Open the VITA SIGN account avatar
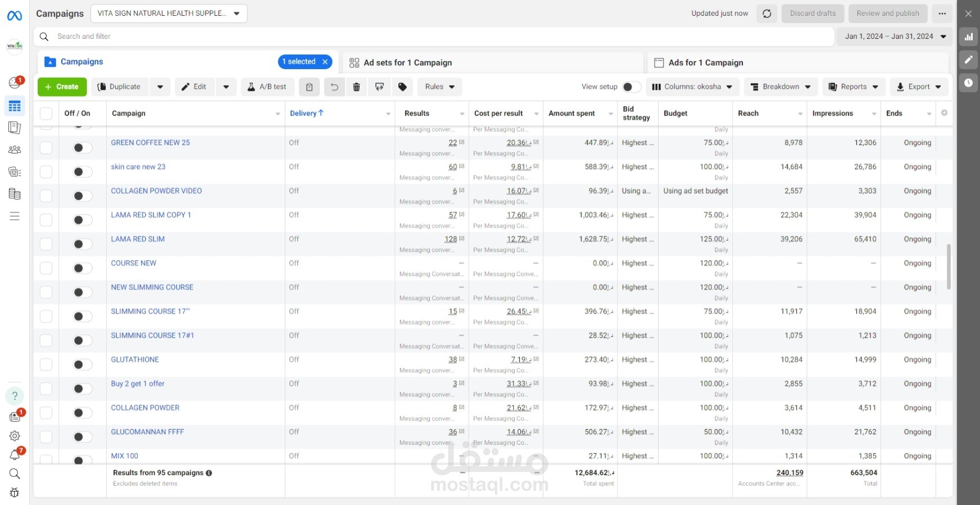Screen dimensions: 980x505 coord(15,46)
